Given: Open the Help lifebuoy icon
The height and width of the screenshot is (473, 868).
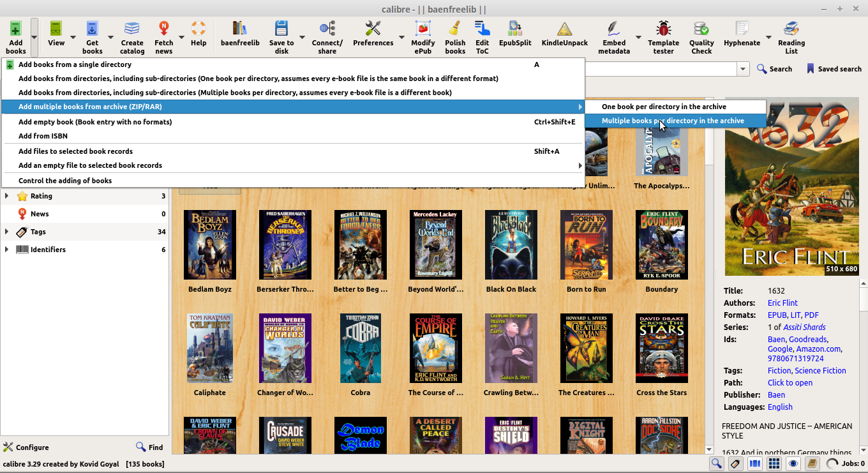Looking at the screenshot, I should [x=198, y=29].
